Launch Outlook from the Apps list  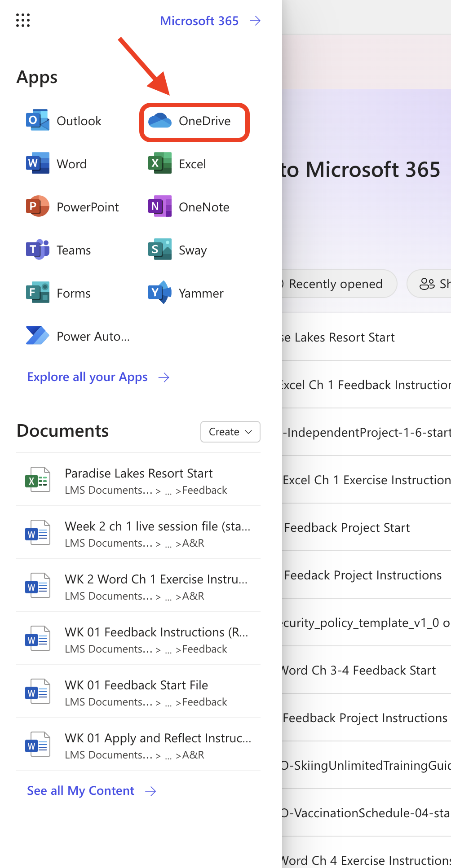pyautogui.click(x=64, y=121)
